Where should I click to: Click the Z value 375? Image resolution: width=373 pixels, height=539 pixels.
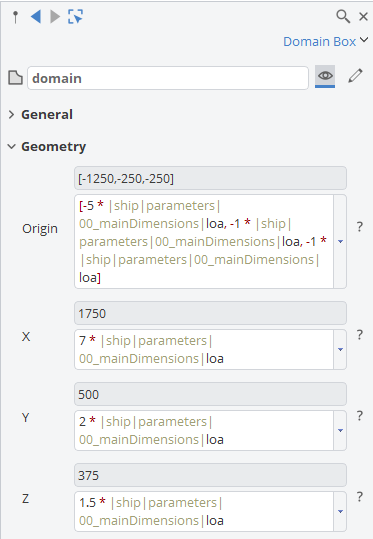210,475
